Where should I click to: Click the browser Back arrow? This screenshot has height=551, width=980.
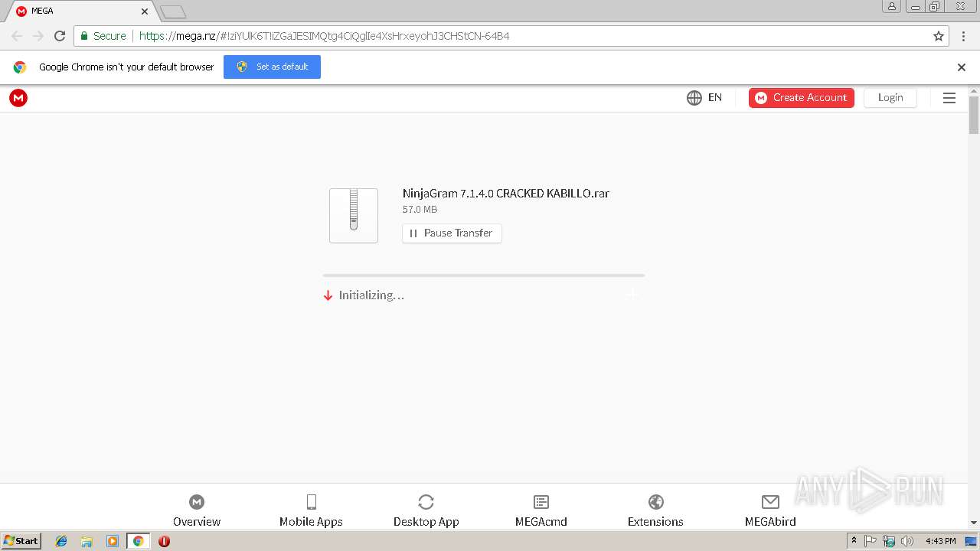click(17, 36)
